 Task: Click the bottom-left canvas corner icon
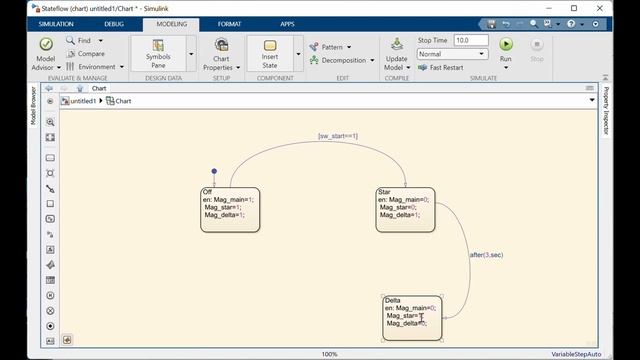pos(67,340)
